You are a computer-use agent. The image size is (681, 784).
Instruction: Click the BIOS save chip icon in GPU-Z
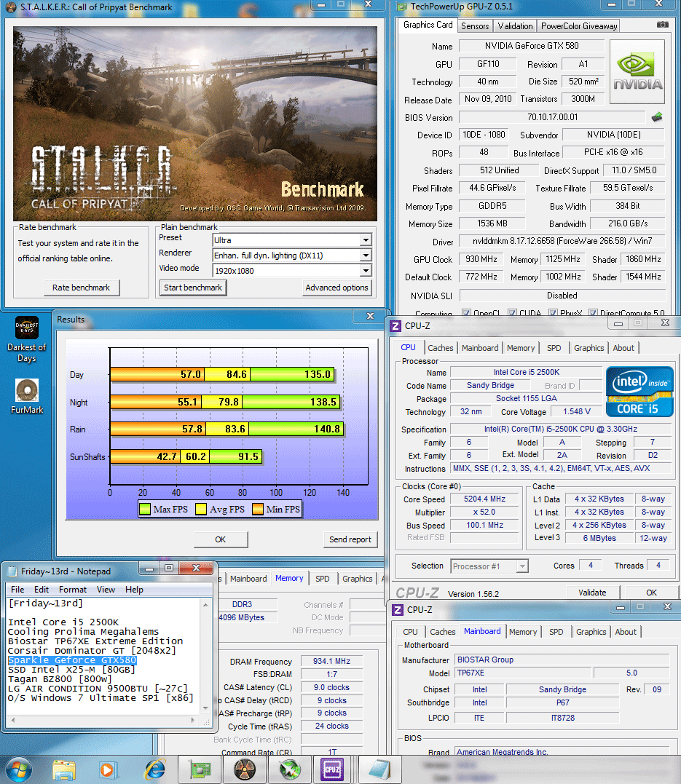tap(657, 117)
